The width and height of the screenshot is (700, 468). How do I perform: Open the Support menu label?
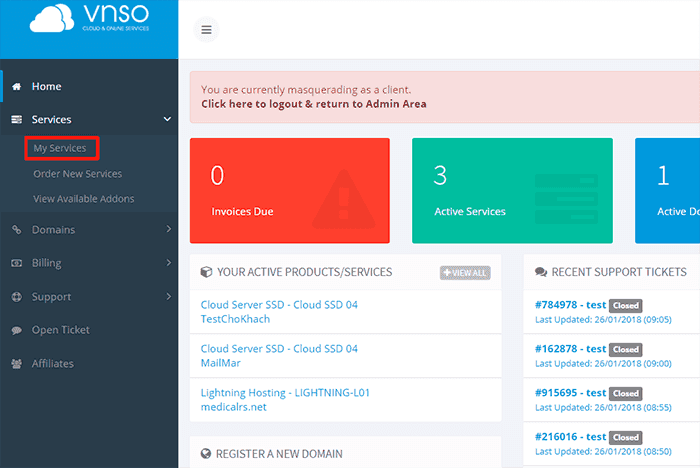click(51, 297)
